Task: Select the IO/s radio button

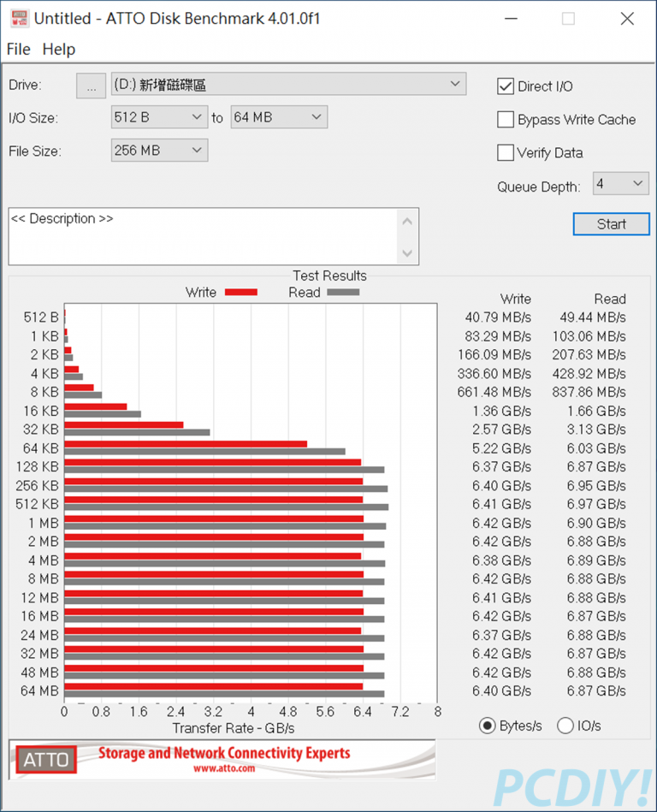Action: coord(565,726)
